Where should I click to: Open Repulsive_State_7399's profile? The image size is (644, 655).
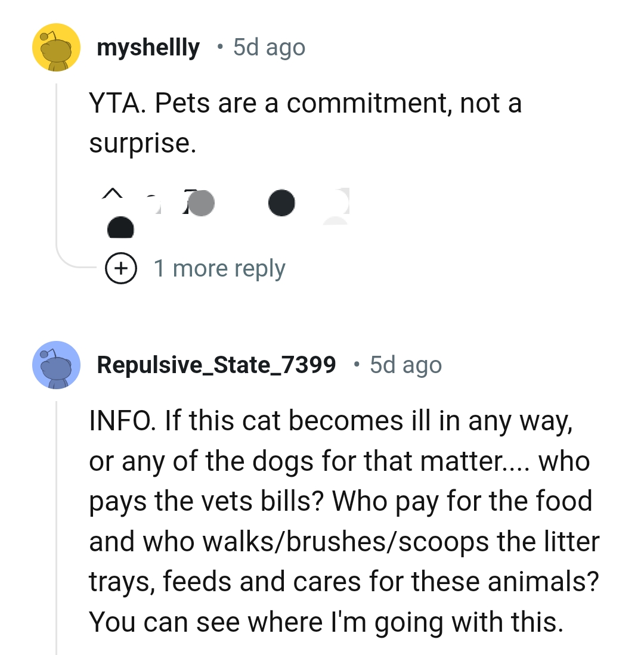tap(216, 365)
